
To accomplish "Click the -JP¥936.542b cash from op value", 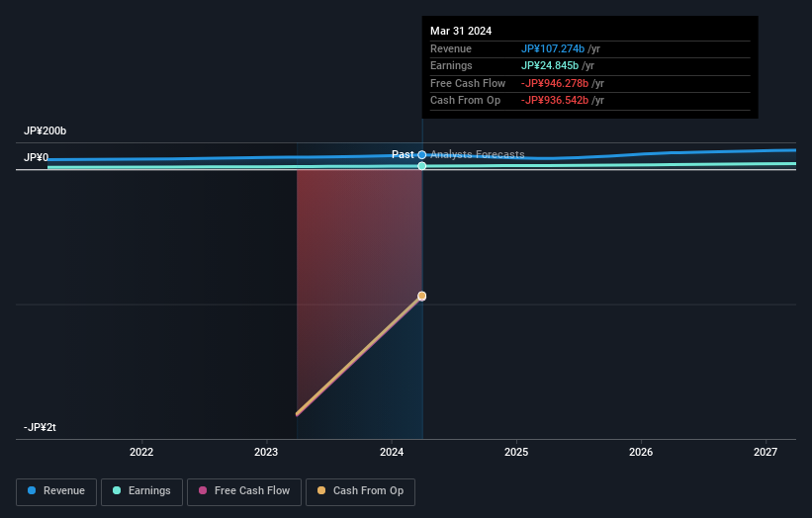I will pyautogui.click(x=555, y=101).
